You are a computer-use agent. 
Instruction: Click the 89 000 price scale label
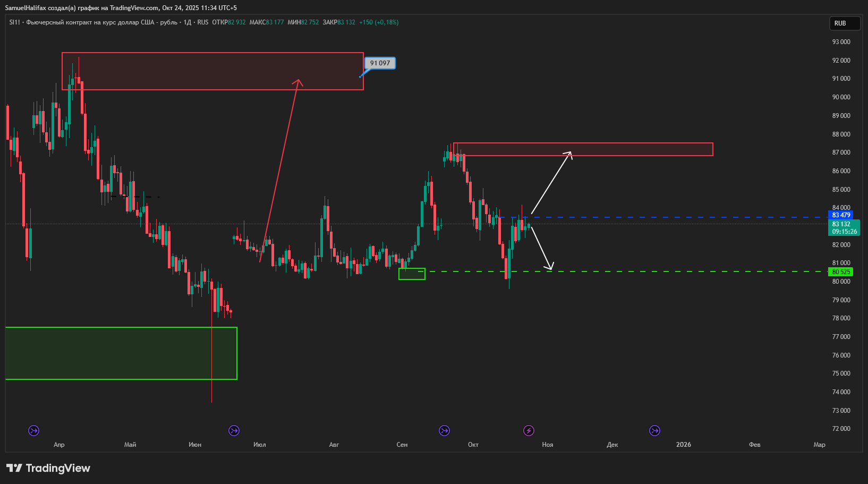[841, 116]
